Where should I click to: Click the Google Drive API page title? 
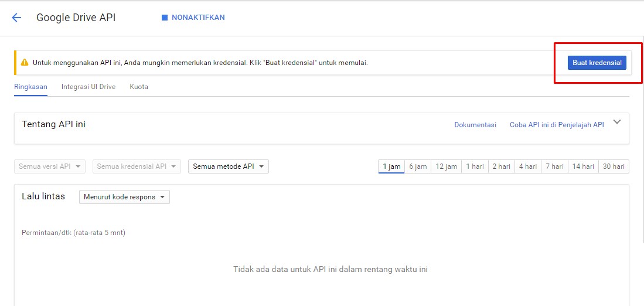pos(76,18)
